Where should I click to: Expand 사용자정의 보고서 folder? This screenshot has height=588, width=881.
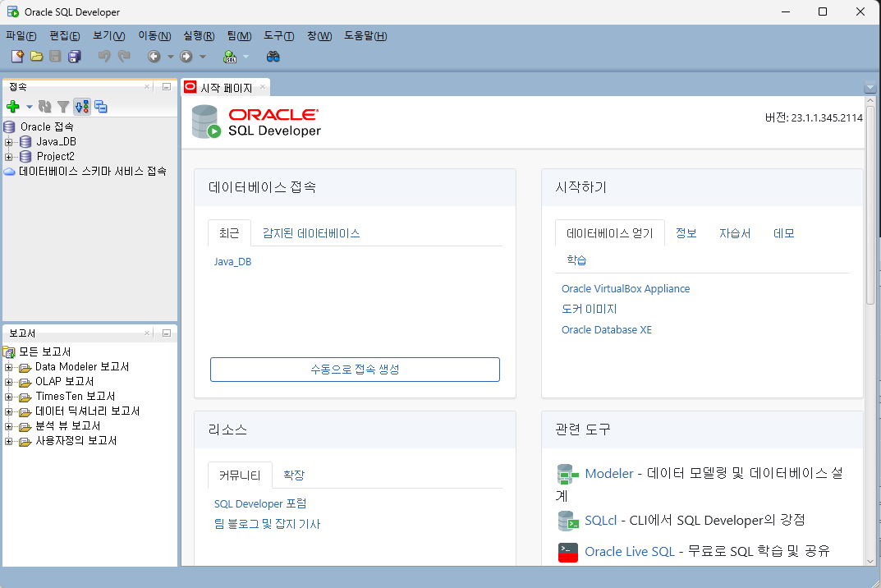pos(8,441)
